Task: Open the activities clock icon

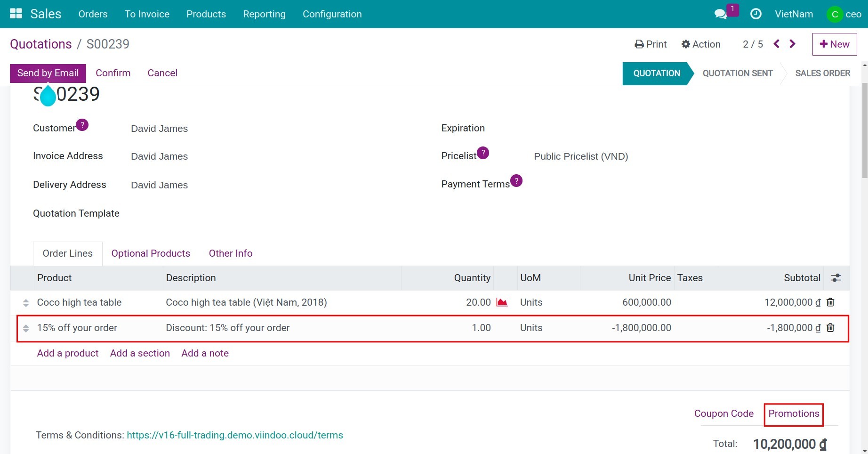Action: [755, 14]
